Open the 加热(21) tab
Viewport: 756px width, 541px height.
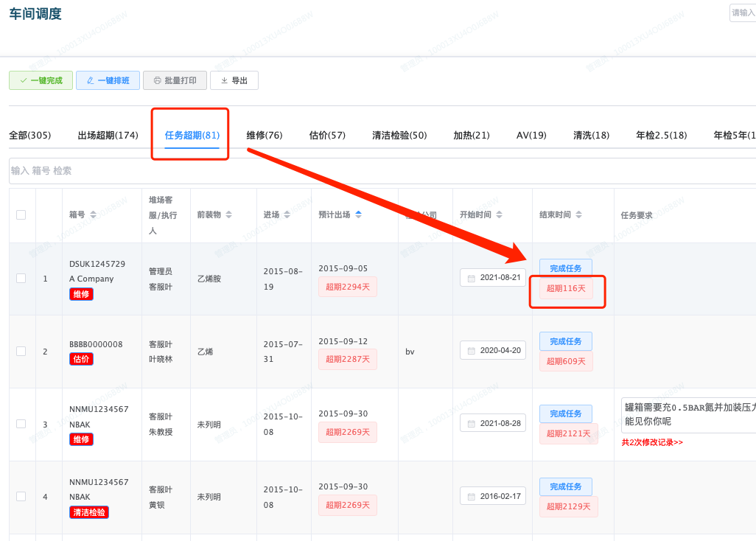[x=472, y=135]
